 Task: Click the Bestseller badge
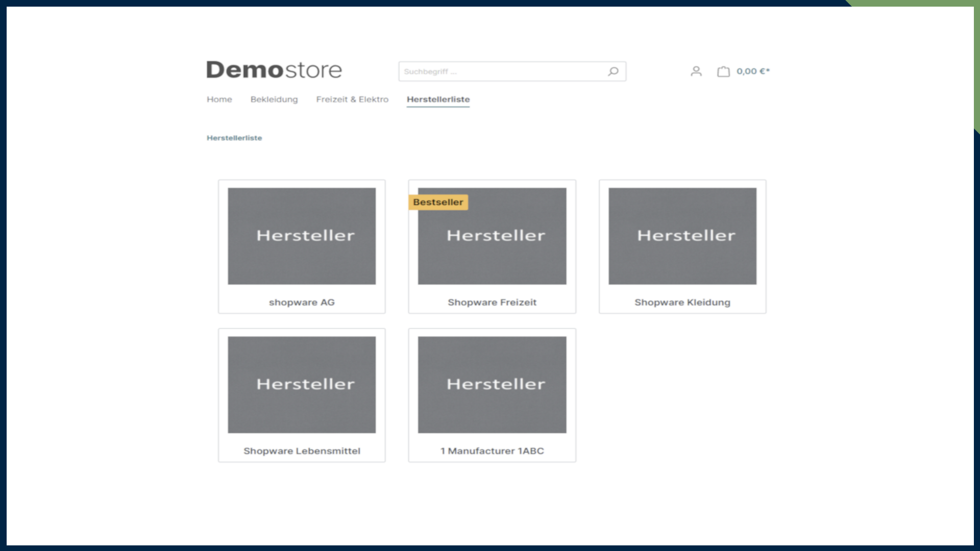click(x=438, y=202)
